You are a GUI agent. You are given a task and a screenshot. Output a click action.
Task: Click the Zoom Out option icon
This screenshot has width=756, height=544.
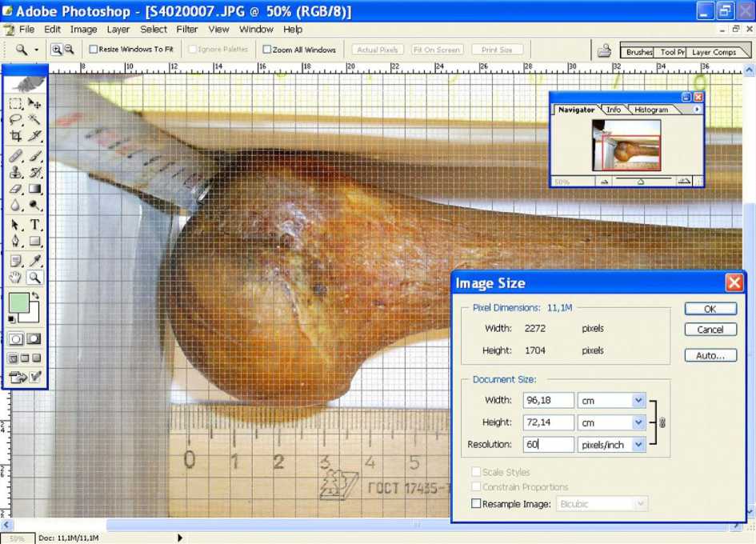[x=70, y=49]
